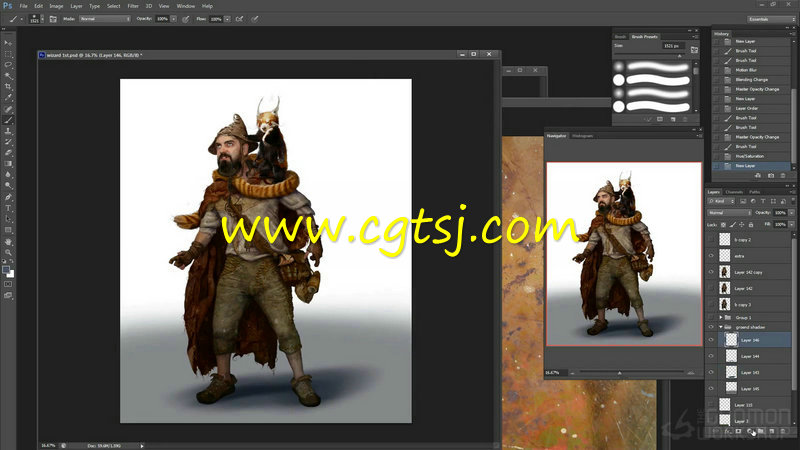This screenshot has width=800, height=450.
Task: Toggle visibility of 'ground shadow' group
Action: point(711,327)
